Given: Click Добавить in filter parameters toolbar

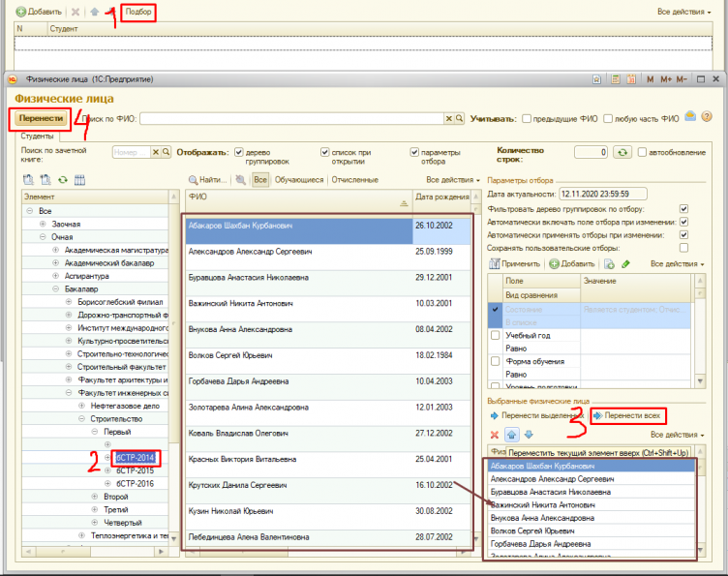Looking at the screenshot, I should click(x=571, y=264).
